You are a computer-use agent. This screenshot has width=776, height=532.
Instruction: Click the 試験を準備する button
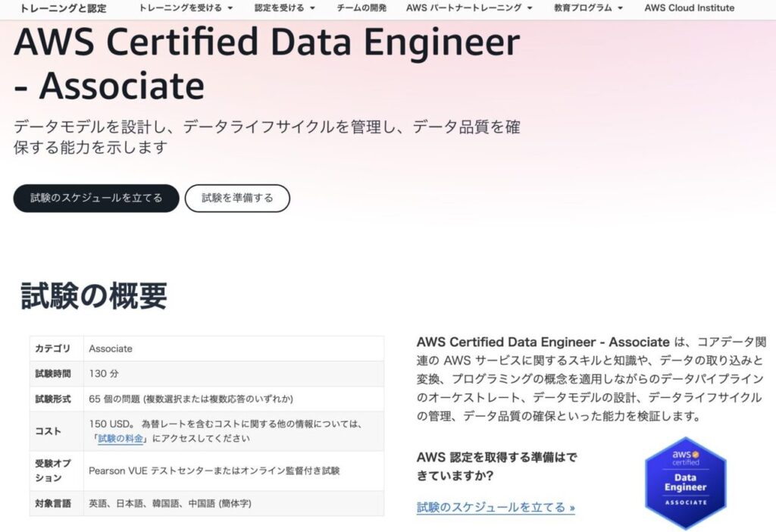point(237,198)
